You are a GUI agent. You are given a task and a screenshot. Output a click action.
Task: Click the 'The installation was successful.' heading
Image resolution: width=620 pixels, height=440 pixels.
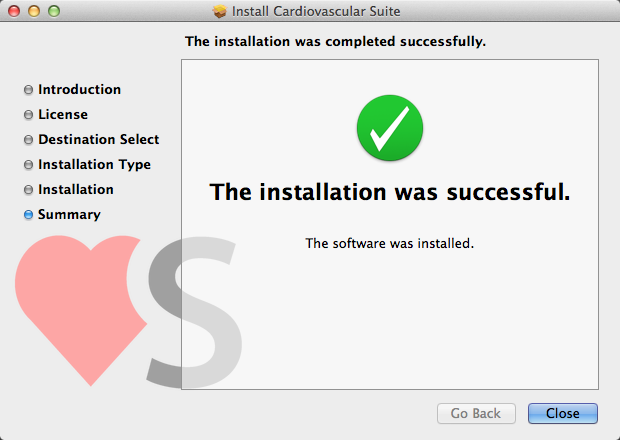[390, 192]
